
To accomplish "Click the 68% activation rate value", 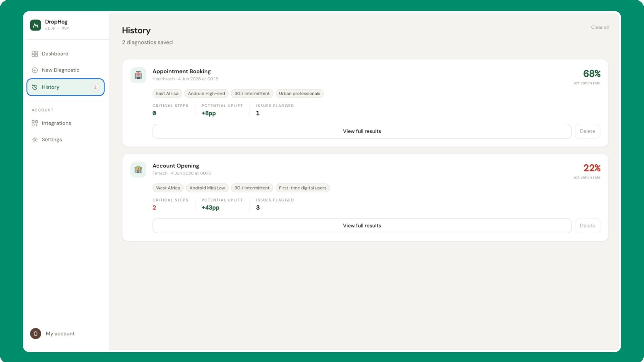I will click(x=592, y=74).
